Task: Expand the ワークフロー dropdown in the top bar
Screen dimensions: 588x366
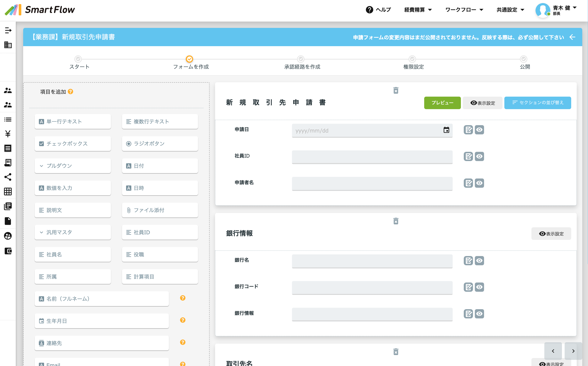Action: (x=464, y=10)
